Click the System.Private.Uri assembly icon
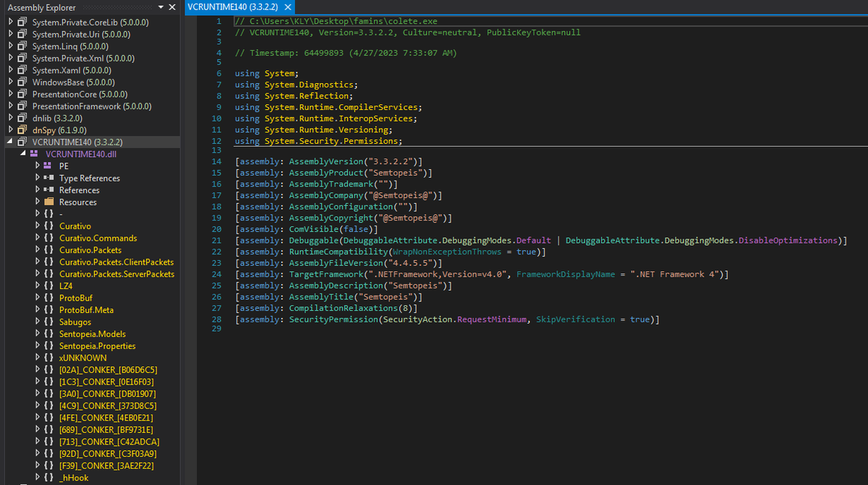 click(22, 34)
